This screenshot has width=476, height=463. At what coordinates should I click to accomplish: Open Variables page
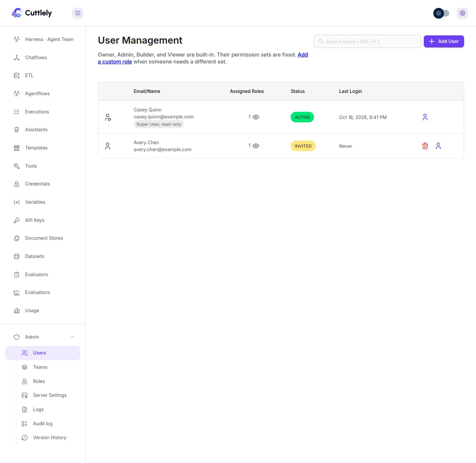43,202
